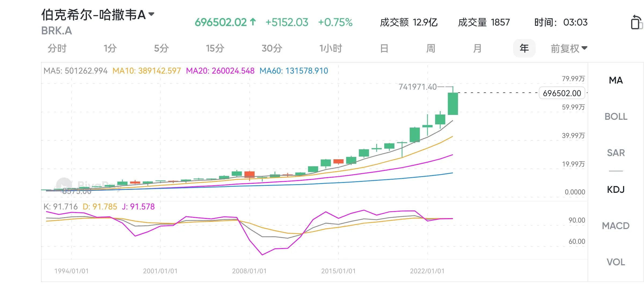The image size is (644, 290).
Task: Click the 19.99万 price axis label
Action: pyautogui.click(x=573, y=164)
